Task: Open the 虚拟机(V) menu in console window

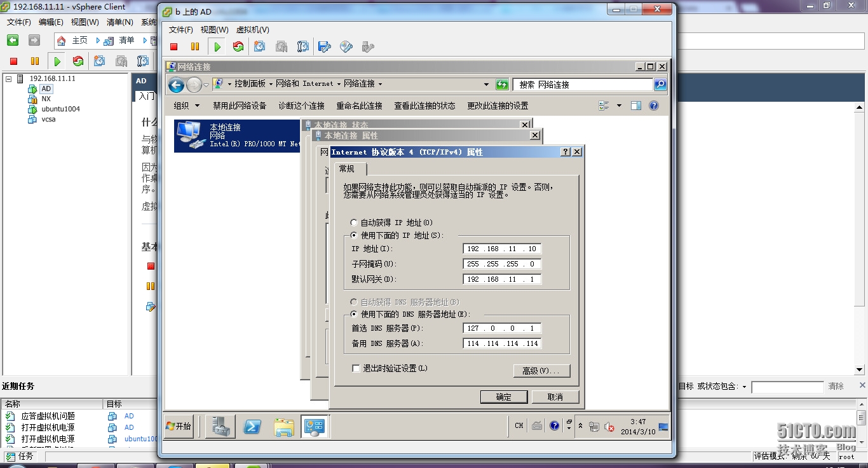Action: 253,30
